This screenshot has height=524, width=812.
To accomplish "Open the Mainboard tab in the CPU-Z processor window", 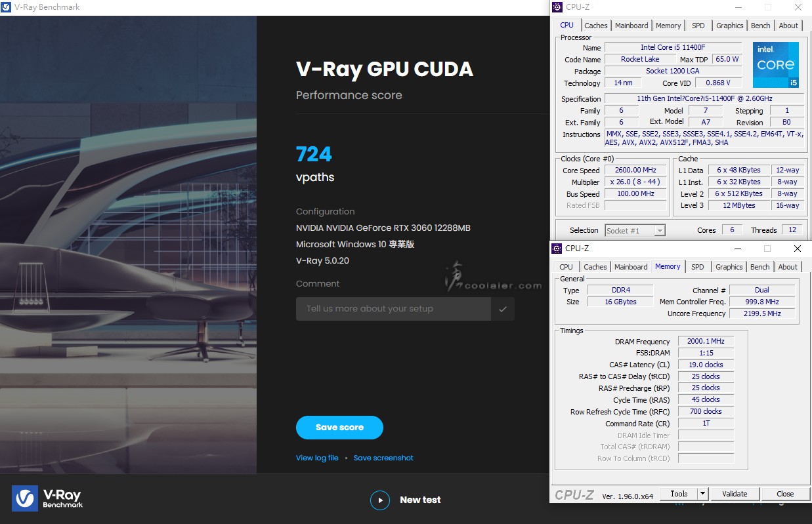I will pos(631,26).
